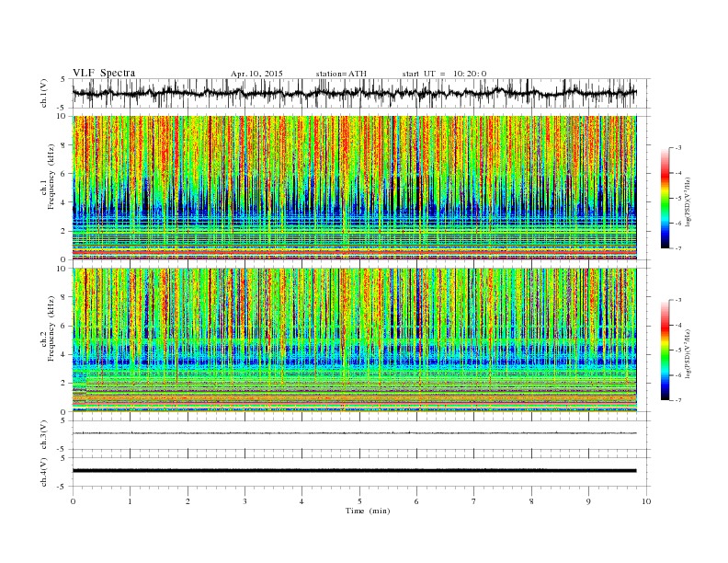The height and width of the screenshot is (563, 728).
Task: Click the "start UT = 10:20:0" text
Action: pyautogui.click(x=444, y=74)
